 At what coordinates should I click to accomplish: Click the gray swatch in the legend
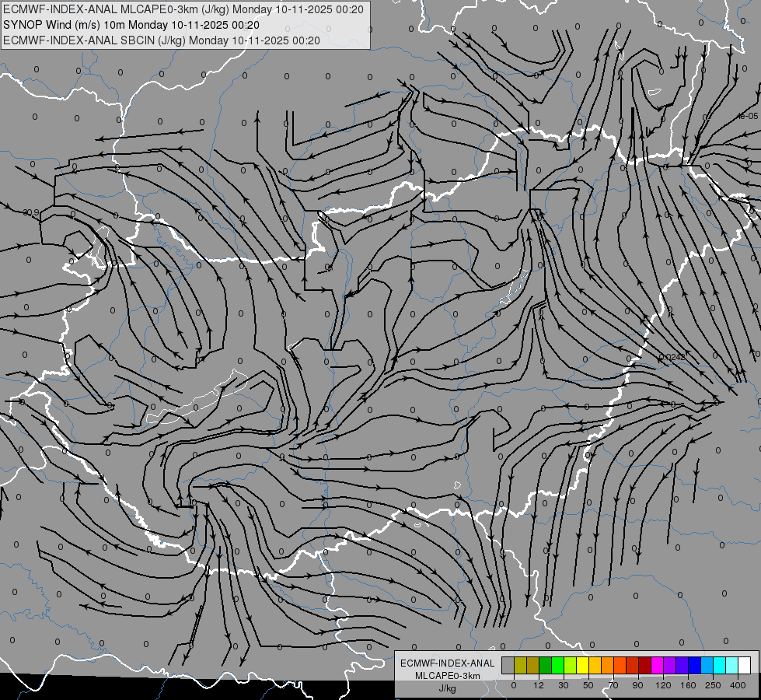pyautogui.click(x=508, y=665)
